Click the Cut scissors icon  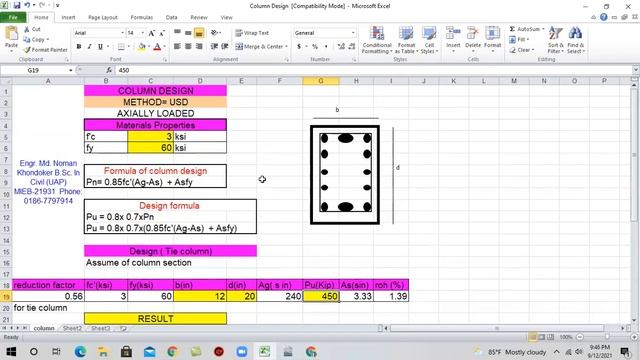click(x=27, y=29)
